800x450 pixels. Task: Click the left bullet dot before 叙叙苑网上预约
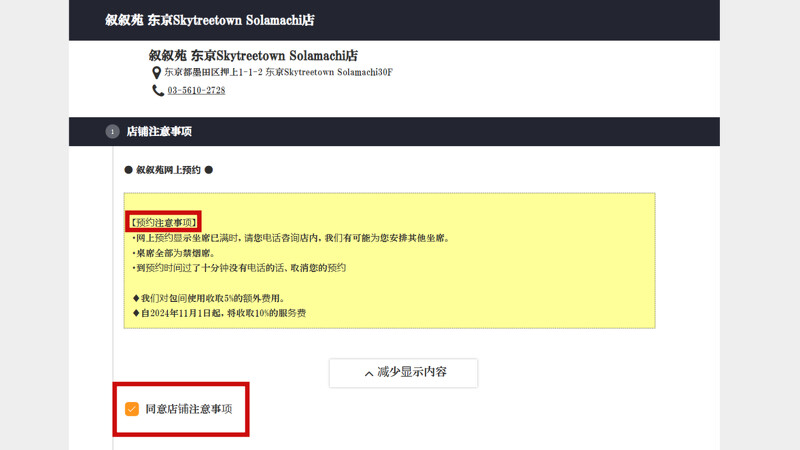[128, 170]
